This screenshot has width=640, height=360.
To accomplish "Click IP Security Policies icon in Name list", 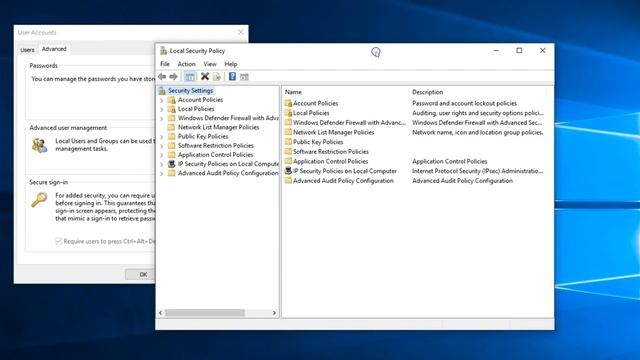I will coord(288,171).
